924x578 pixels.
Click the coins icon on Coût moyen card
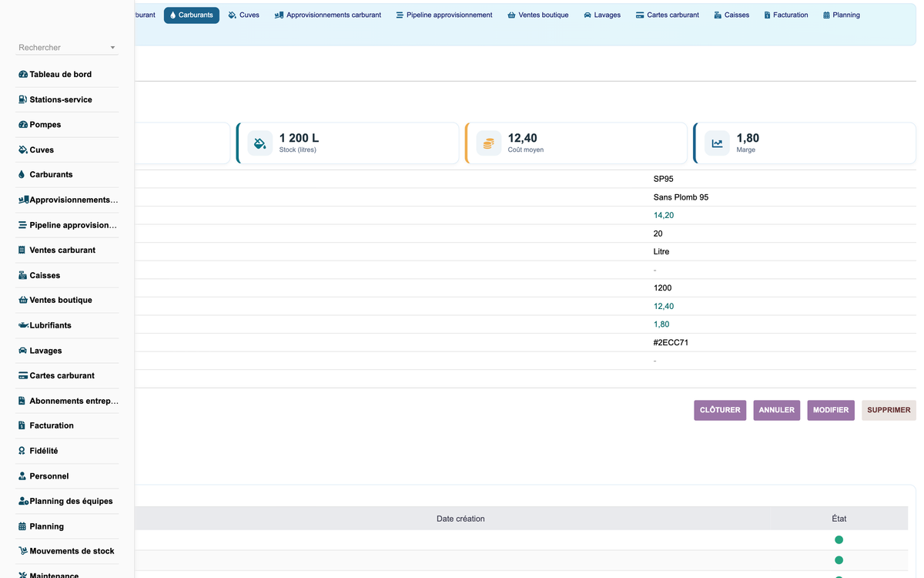click(x=488, y=143)
